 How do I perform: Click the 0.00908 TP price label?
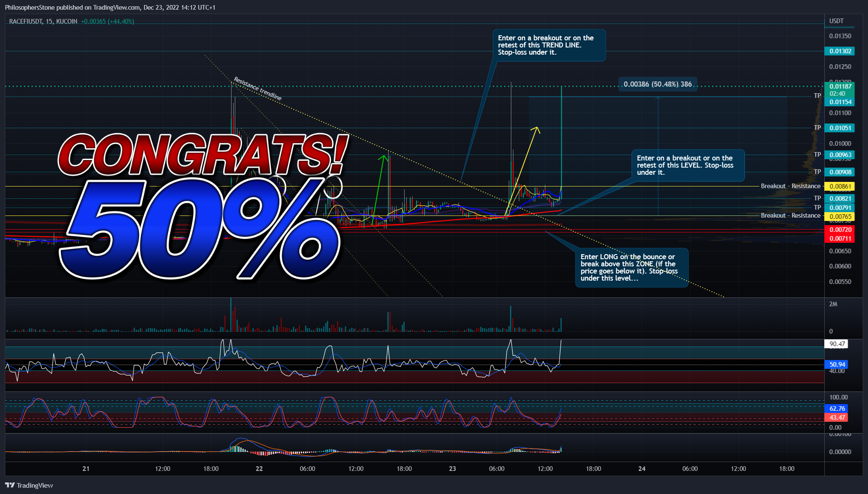pyautogui.click(x=840, y=172)
